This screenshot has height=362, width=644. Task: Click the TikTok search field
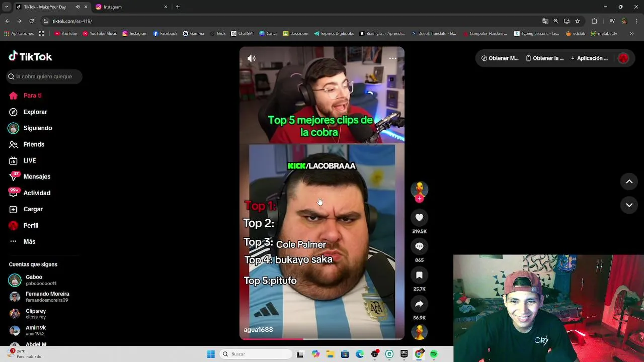pyautogui.click(x=44, y=76)
